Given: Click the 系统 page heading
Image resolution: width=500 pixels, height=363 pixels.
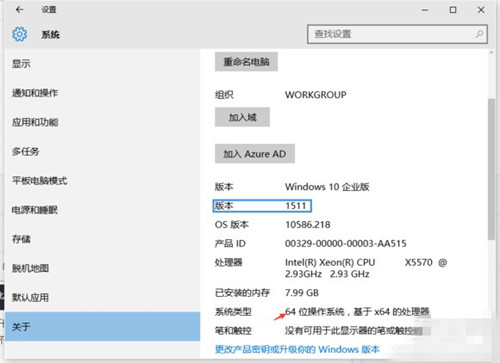Looking at the screenshot, I should pyautogui.click(x=51, y=34).
